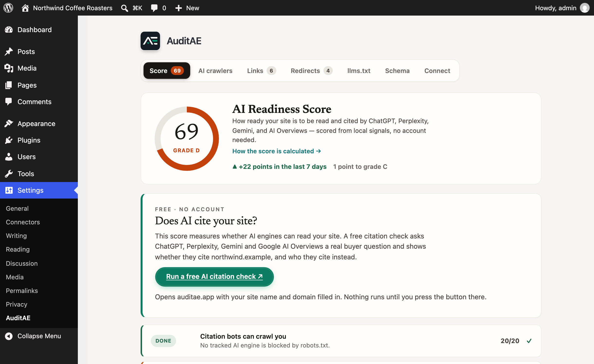The image size is (594, 364).
Task: Open Reading settings submenu item
Action: (x=18, y=249)
